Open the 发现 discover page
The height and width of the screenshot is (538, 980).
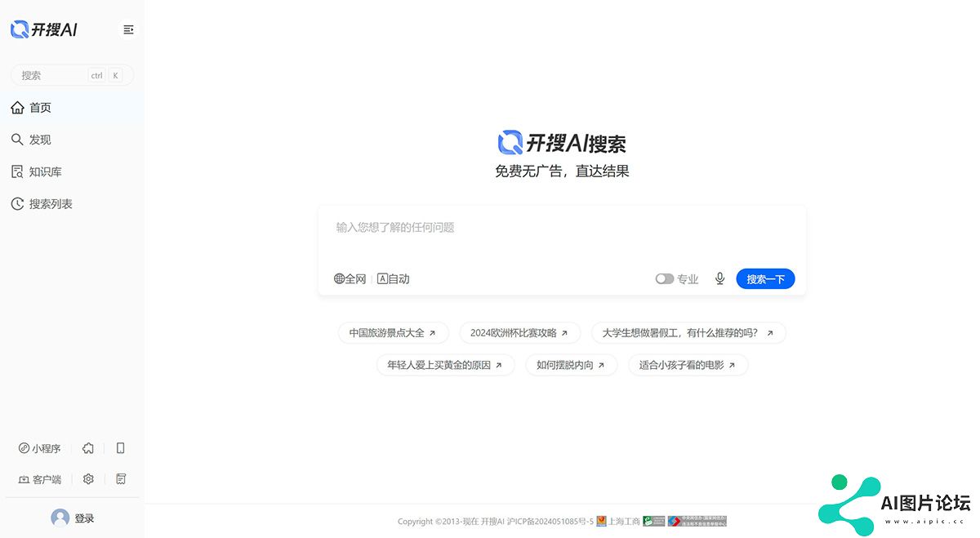40,140
